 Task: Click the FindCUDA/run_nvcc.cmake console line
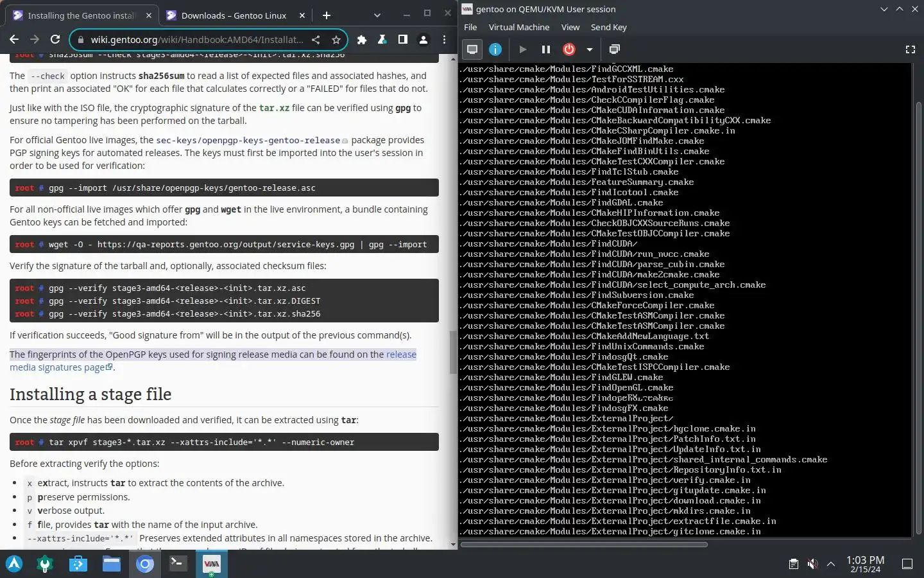coord(585,254)
